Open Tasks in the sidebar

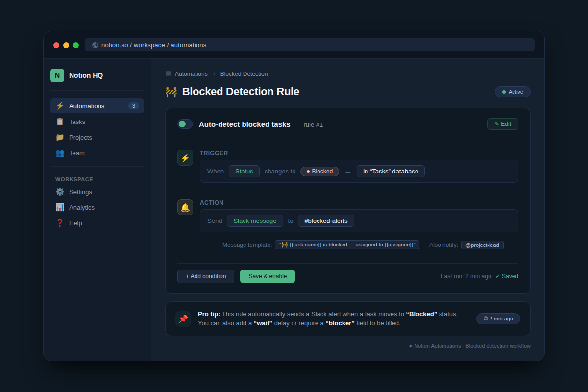pos(97,122)
